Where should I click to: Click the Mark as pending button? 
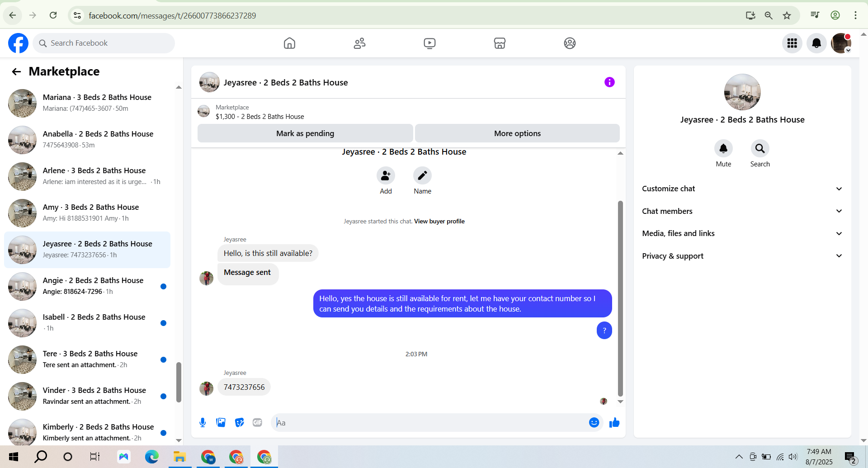[x=305, y=133]
